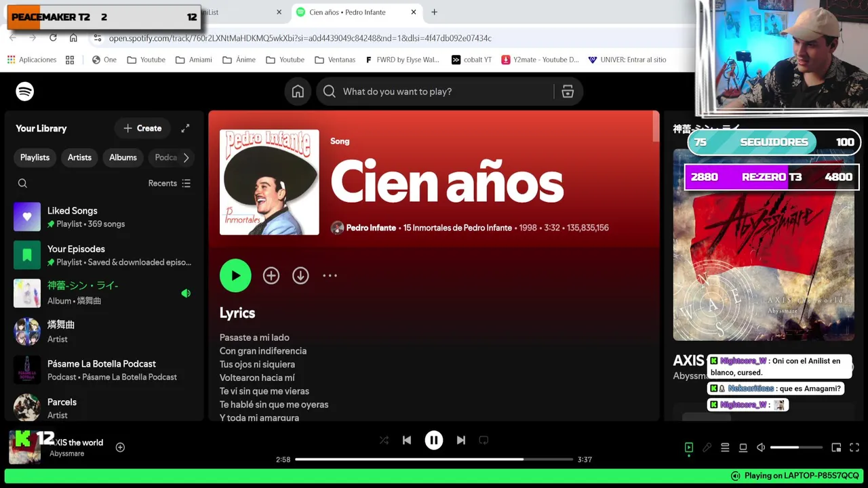Open the Recents sort dropdown
Image resolution: width=868 pixels, height=488 pixels.
click(x=170, y=183)
